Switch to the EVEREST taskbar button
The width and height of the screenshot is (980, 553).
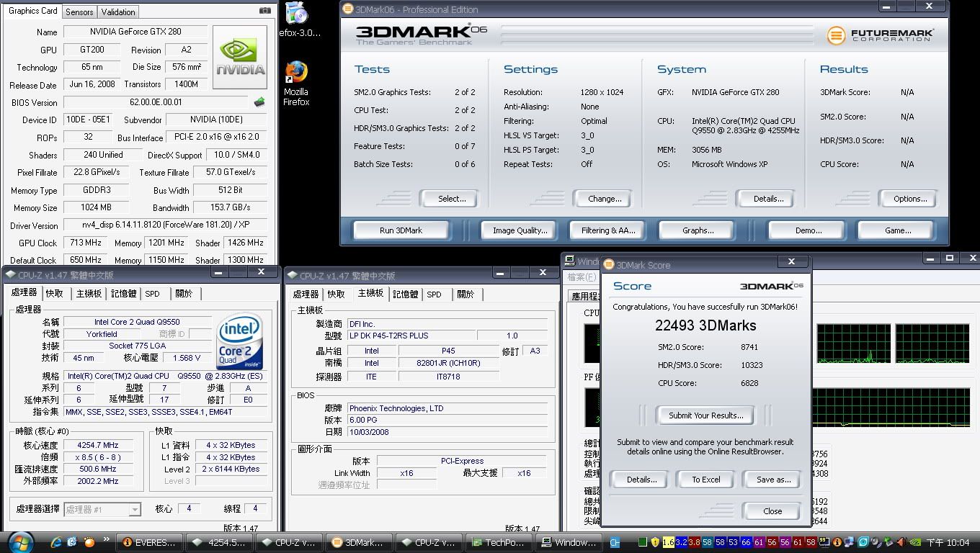(x=149, y=542)
